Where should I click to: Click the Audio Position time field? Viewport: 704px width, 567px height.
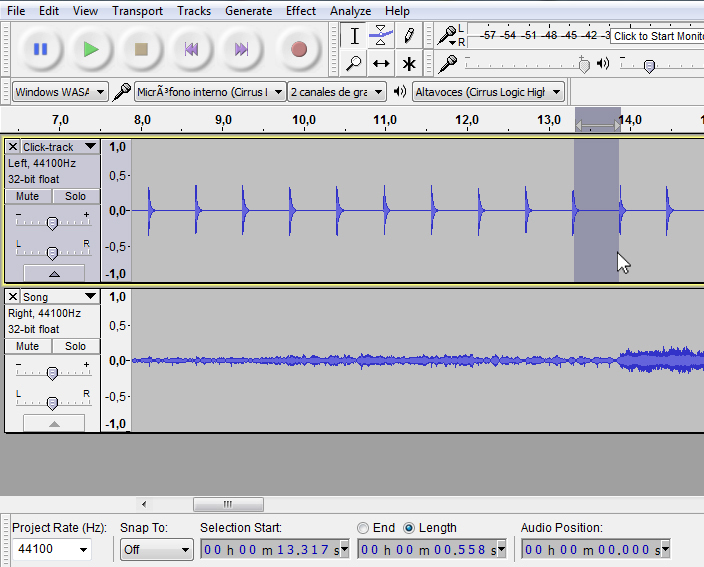click(595, 549)
